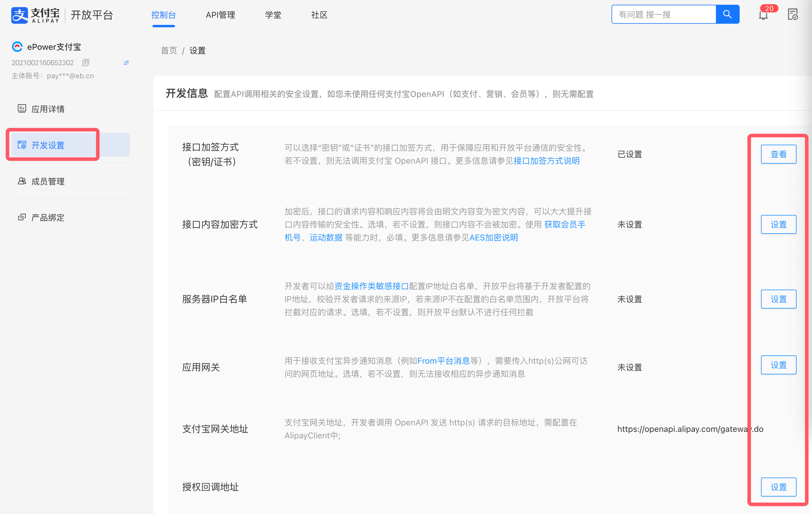Viewport: 812px width, 514px height.
Task: Click the Alipay logo icon
Action: [19, 15]
